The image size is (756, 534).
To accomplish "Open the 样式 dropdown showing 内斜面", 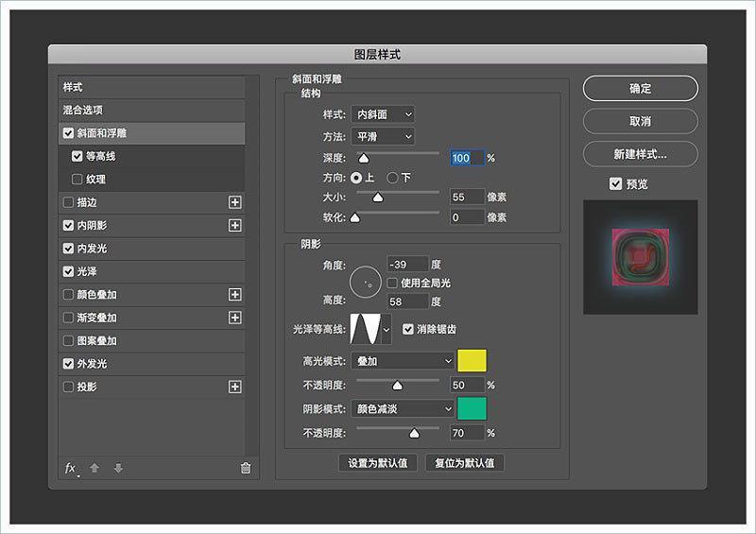I will coord(383,114).
